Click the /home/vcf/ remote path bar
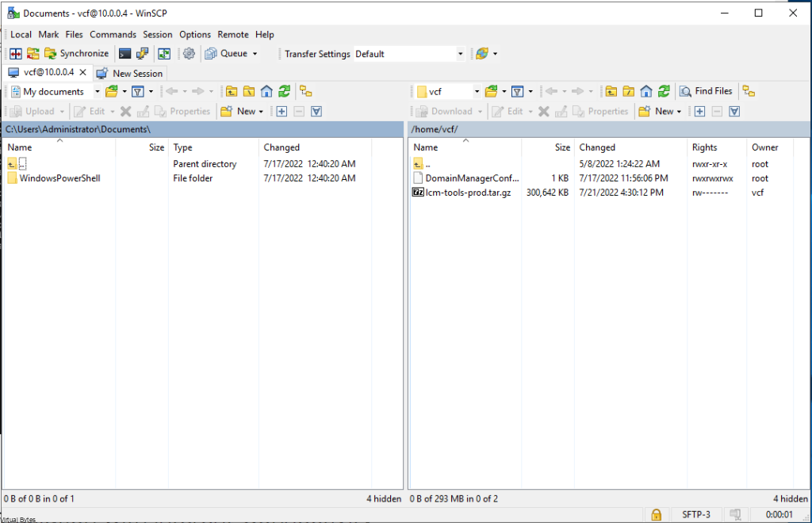The width and height of the screenshot is (812, 523). (608, 129)
